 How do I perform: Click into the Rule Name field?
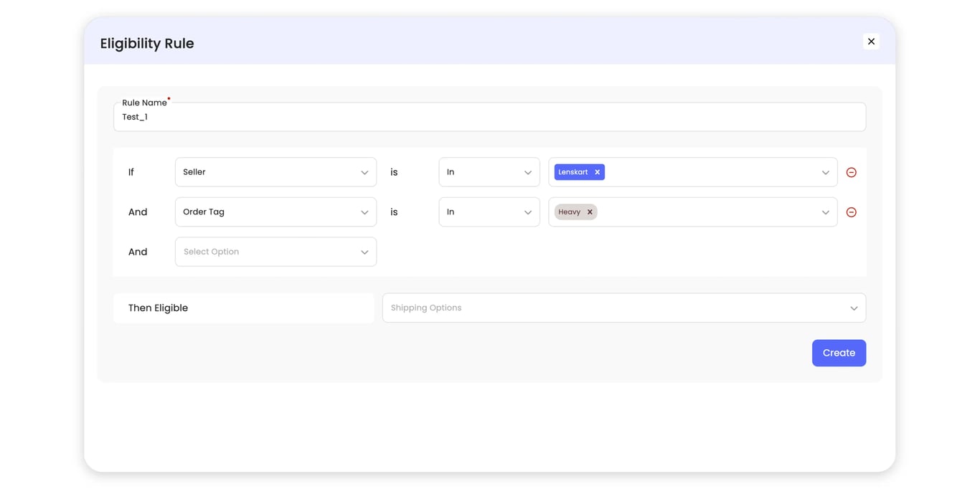coord(490,116)
